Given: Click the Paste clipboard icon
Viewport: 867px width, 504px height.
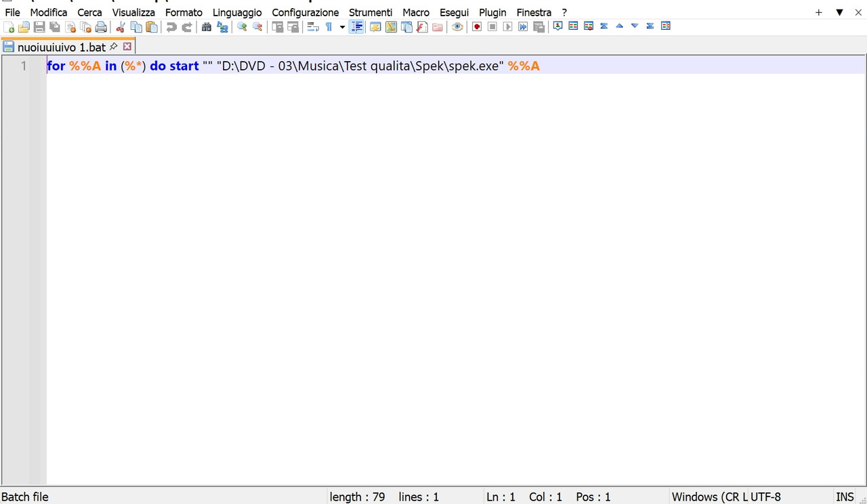Looking at the screenshot, I should (x=152, y=27).
